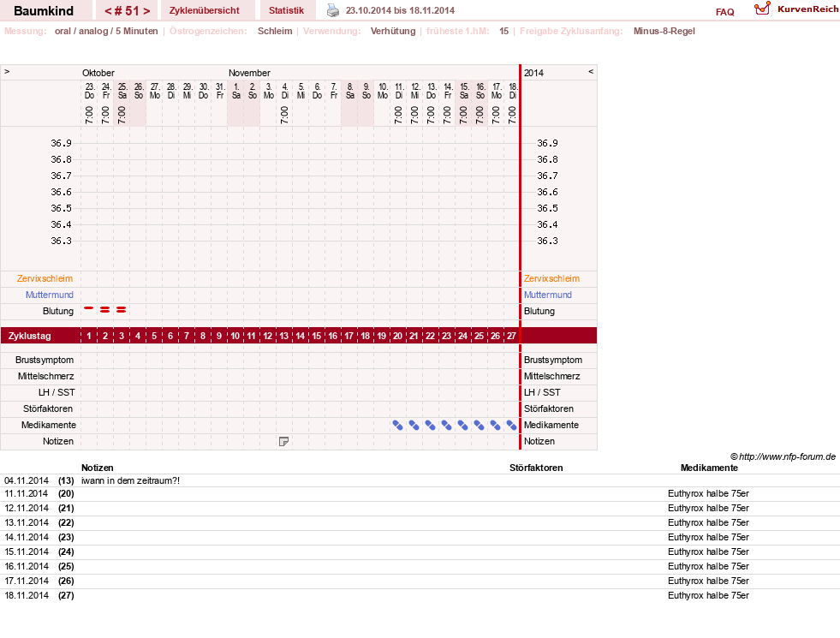Click the medication pill on cycle day 27

(x=511, y=426)
